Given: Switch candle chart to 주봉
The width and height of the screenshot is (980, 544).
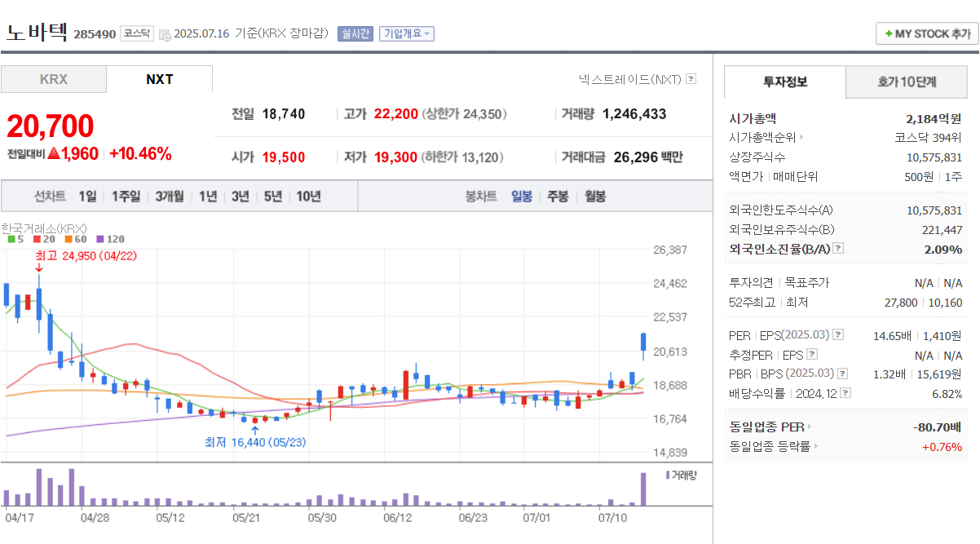Looking at the screenshot, I should coord(558,197).
